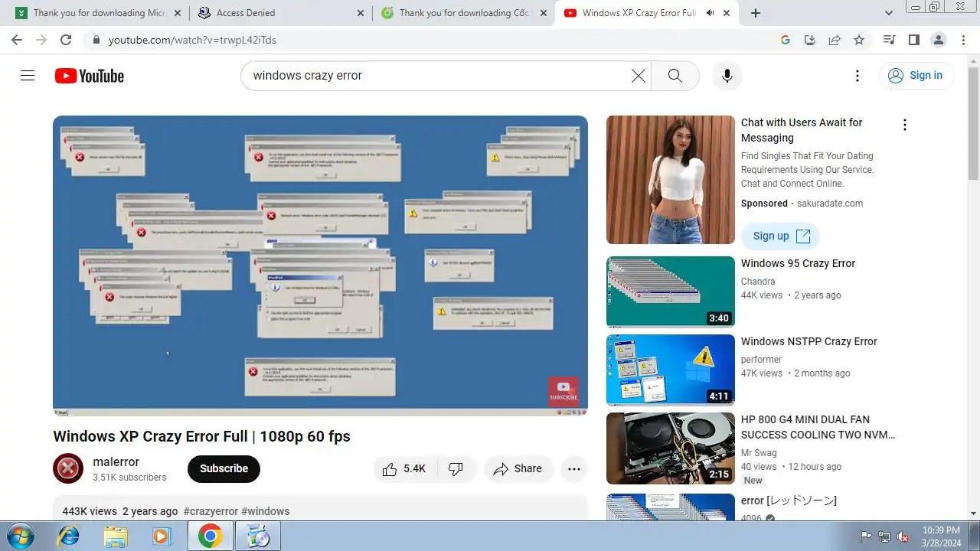Clear the search box with X icon
The height and width of the screenshot is (551, 980).
tap(639, 76)
